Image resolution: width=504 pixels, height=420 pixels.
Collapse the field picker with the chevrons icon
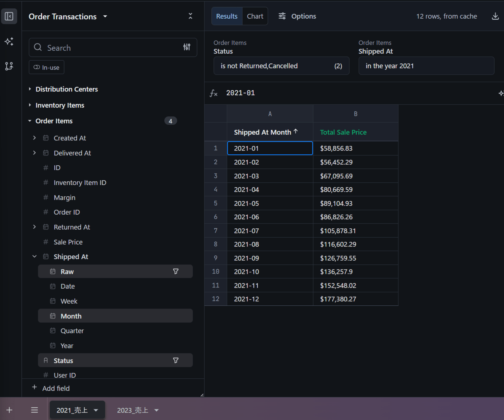click(190, 16)
